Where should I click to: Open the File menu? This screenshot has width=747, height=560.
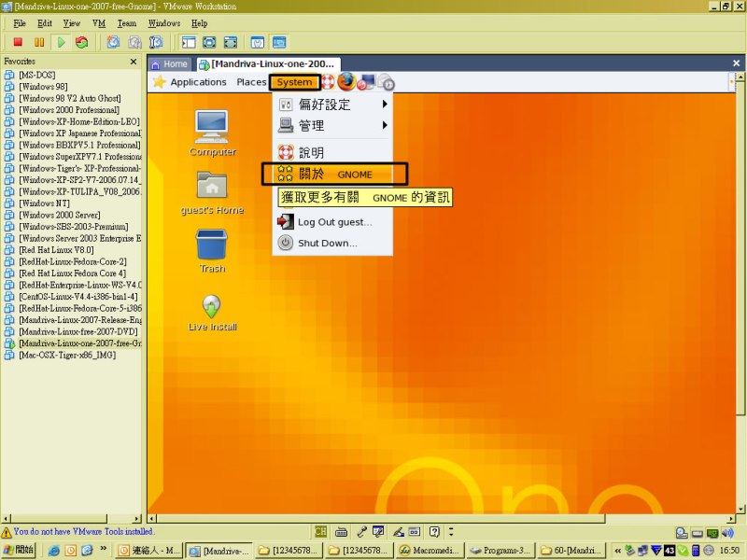point(20,22)
